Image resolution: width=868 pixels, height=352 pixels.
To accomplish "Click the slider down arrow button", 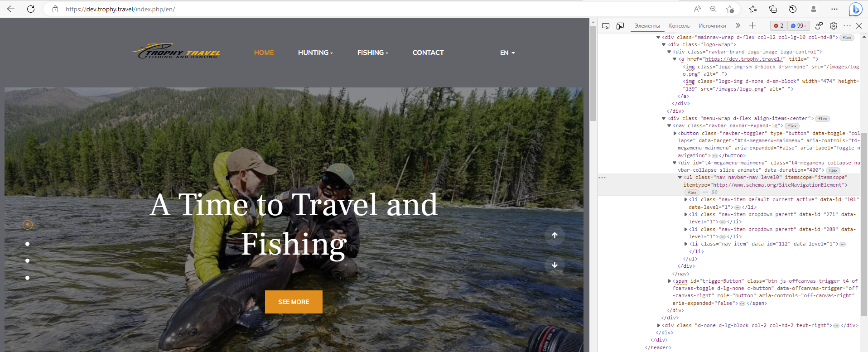I will (555, 265).
